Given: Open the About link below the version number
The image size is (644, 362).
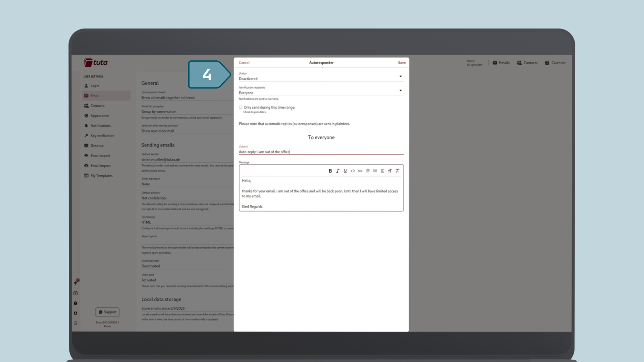Looking at the screenshot, I should pos(107,326).
